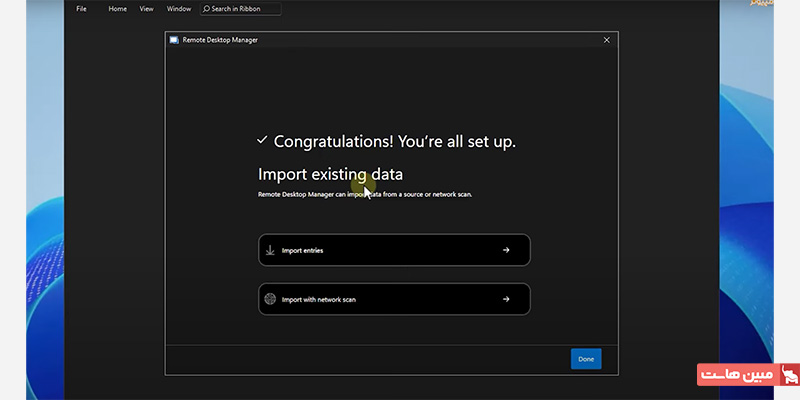
Task: Click the 'Congratulations! You're all set up.' text
Action: click(x=395, y=142)
